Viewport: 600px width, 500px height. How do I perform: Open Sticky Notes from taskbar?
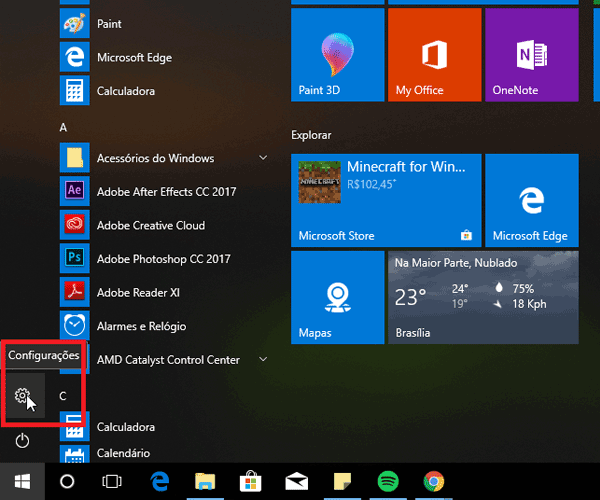(x=342, y=481)
